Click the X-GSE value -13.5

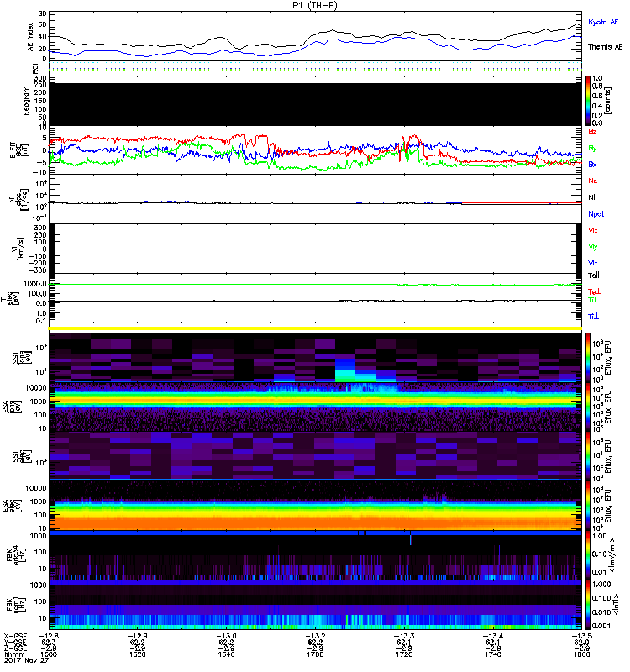tap(581, 636)
